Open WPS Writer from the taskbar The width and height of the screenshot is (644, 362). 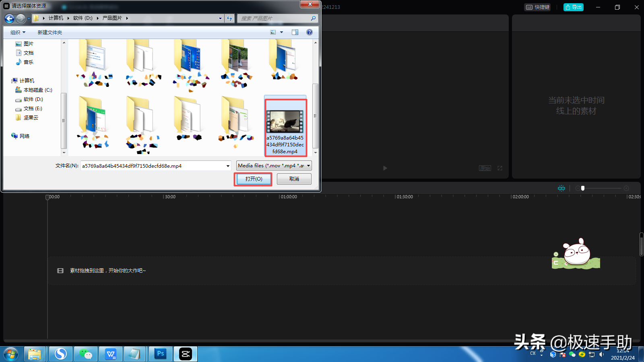111,354
